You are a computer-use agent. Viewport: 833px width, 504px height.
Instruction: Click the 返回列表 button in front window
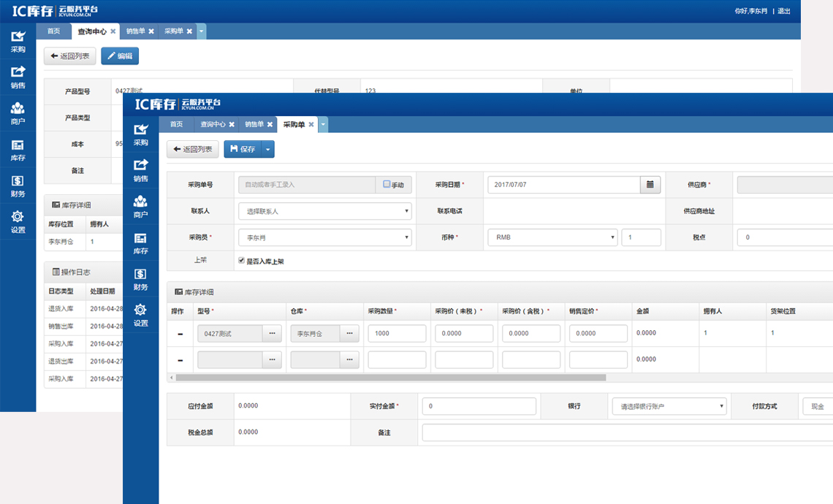(x=193, y=149)
